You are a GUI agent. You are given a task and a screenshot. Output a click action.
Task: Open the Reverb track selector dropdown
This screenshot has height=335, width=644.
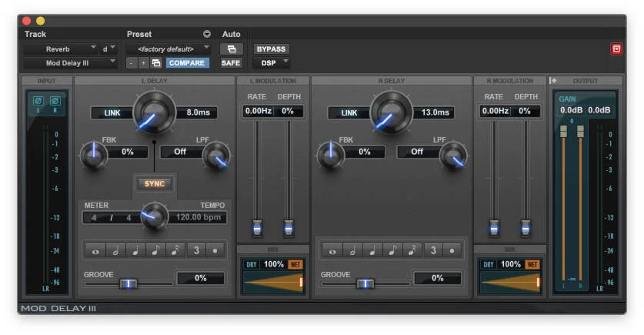(x=60, y=49)
